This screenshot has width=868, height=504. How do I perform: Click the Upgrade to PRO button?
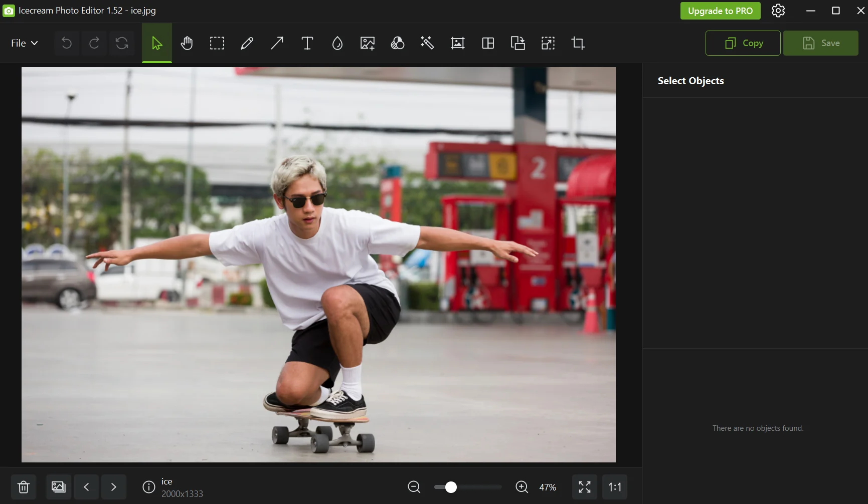pyautogui.click(x=720, y=11)
